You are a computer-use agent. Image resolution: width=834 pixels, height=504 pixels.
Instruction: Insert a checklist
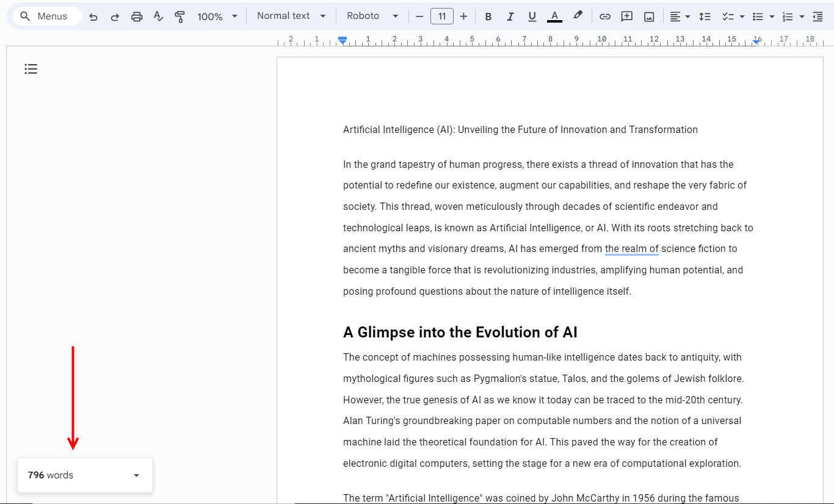pyautogui.click(x=728, y=16)
